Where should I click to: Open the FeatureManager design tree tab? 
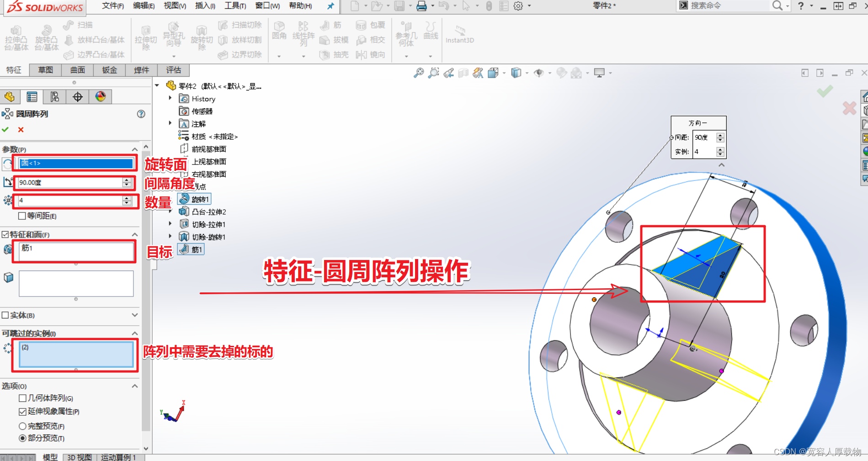10,97
